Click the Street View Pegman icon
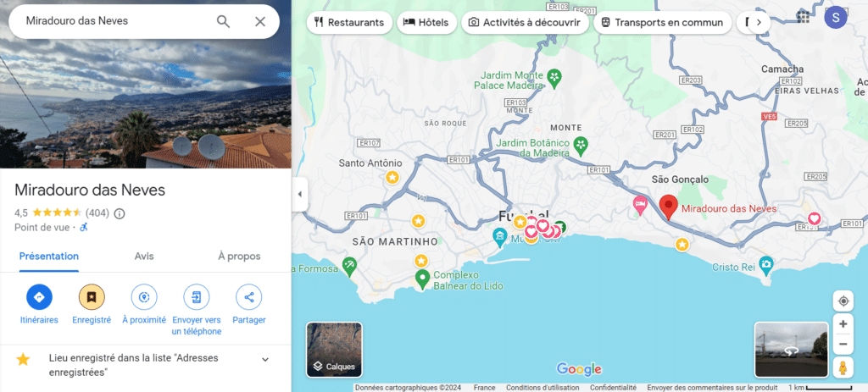Screen dimensions: 868x392 (843, 367)
